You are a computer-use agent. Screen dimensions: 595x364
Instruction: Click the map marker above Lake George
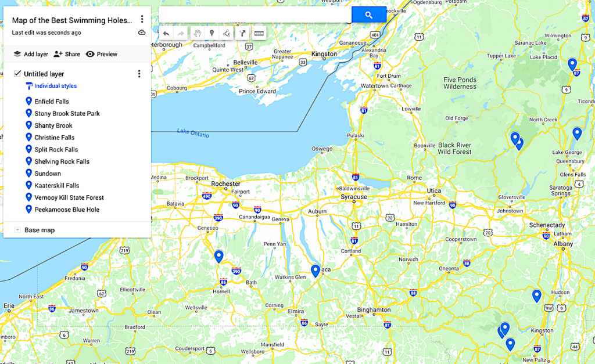point(577,134)
